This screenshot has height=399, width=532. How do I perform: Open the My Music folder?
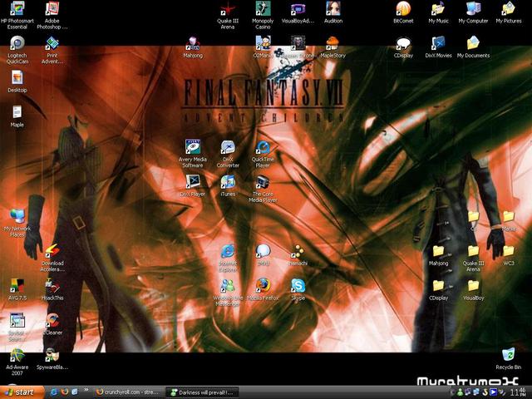tap(438, 12)
